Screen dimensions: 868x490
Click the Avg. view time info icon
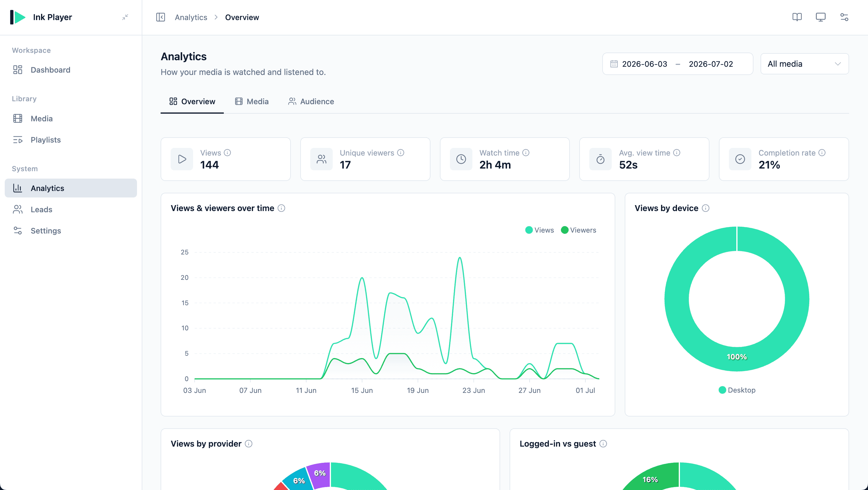point(677,153)
